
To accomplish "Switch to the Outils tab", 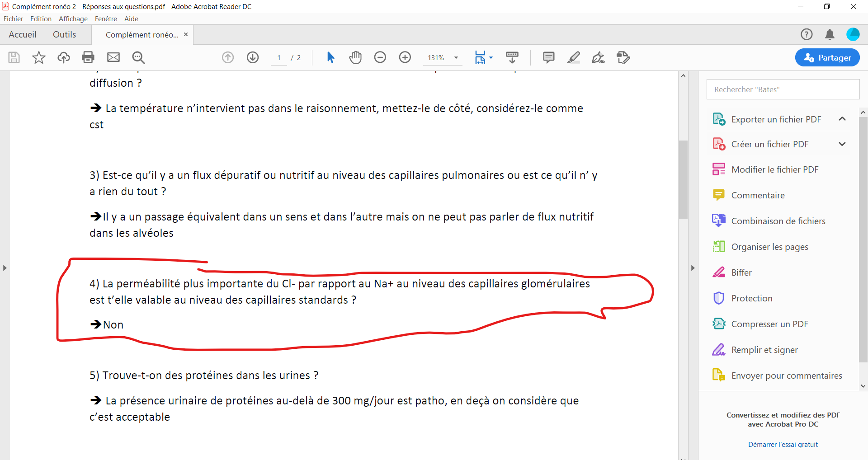I will pos(64,34).
